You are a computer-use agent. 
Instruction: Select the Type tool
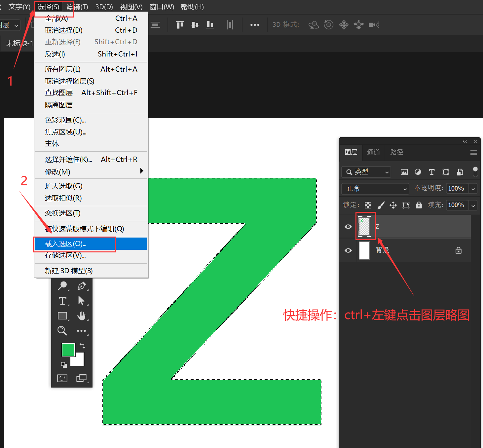[62, 301]
